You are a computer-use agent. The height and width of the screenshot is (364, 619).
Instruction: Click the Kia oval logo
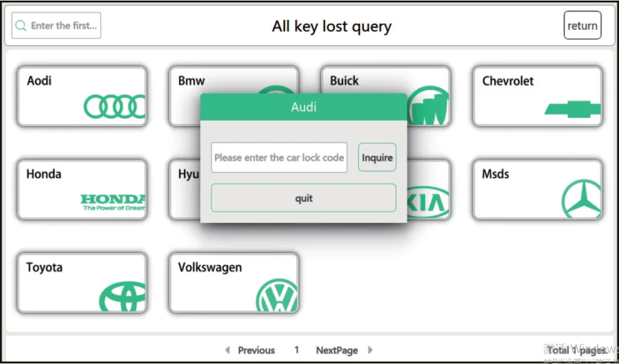point(428,202)
